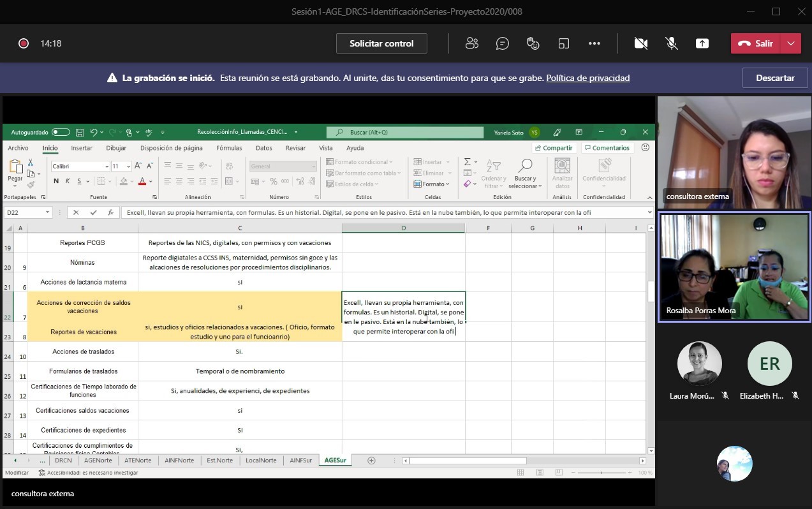Toggle the Autoguardado switch in Excel
This screenshot has height=509, width=812.
click(x=61, y=133)
